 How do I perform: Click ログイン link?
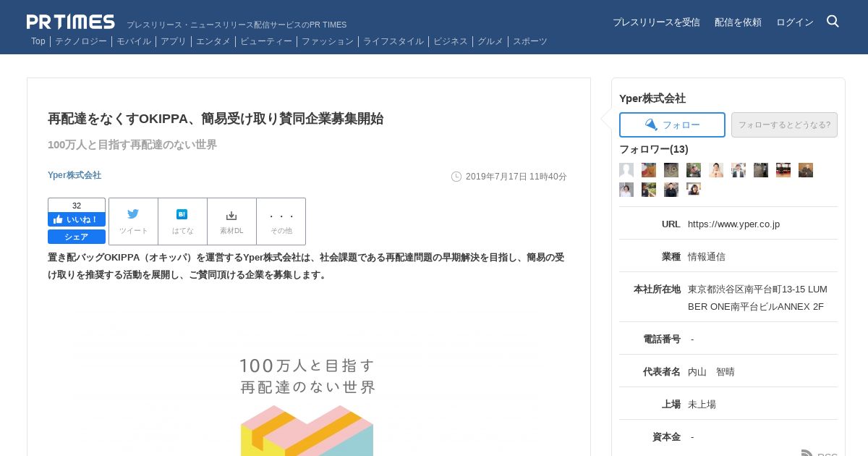tap(795, 22)
